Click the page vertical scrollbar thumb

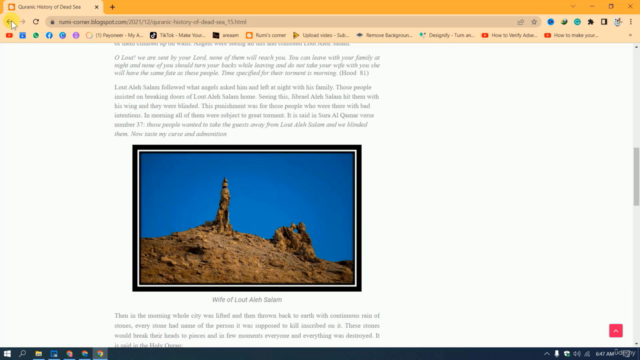(x=636, y=177)
